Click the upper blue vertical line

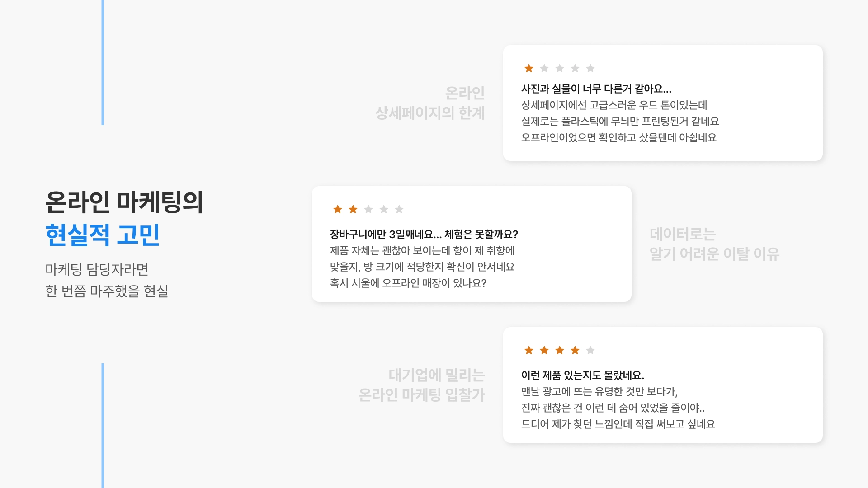click(103, 63)
